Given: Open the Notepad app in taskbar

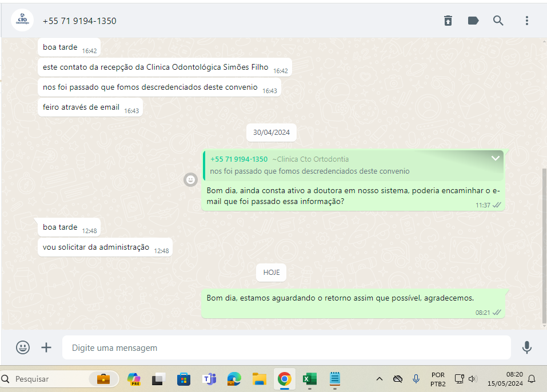Looking at the screenshot, I should (334, 379).
